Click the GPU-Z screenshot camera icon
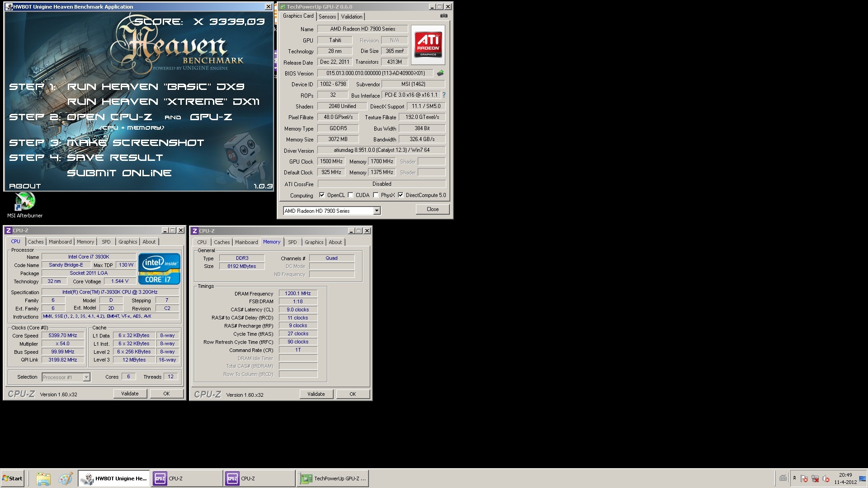The image size is (868, 488). pos(444,16)
